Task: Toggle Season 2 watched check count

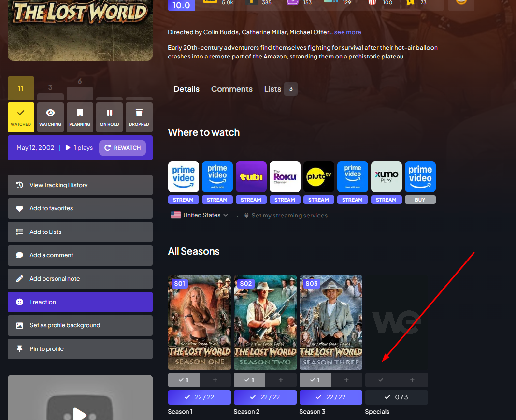Action: pyautogui.click(x=249, y=380)
